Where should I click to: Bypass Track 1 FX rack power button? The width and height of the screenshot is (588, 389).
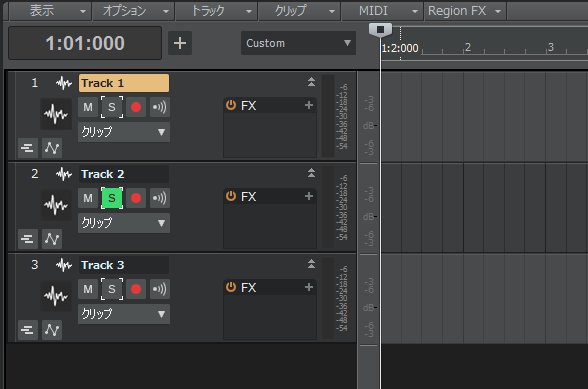pyautogui.click(x=231, y=105)
